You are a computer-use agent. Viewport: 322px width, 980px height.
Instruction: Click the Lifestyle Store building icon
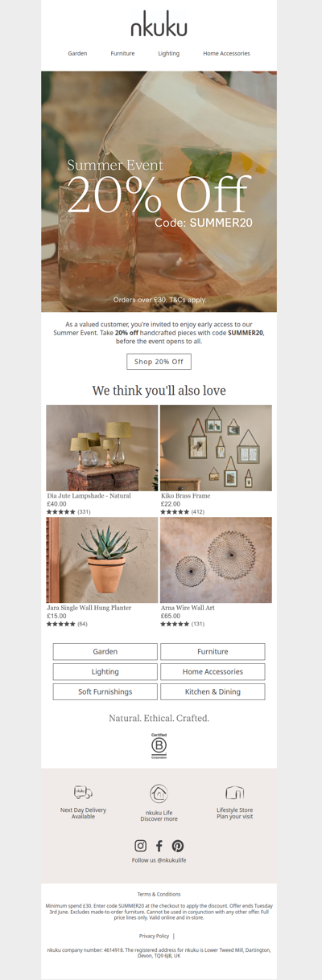(x=234, y=793)
